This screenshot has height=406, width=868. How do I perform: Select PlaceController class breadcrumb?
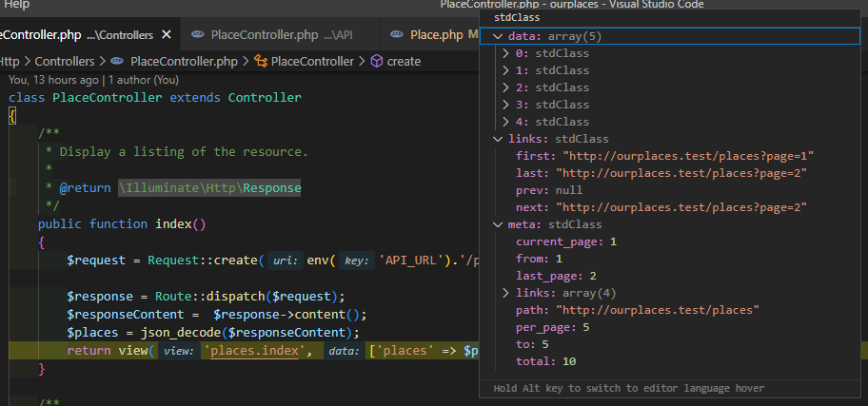click(x=312, y=62)
